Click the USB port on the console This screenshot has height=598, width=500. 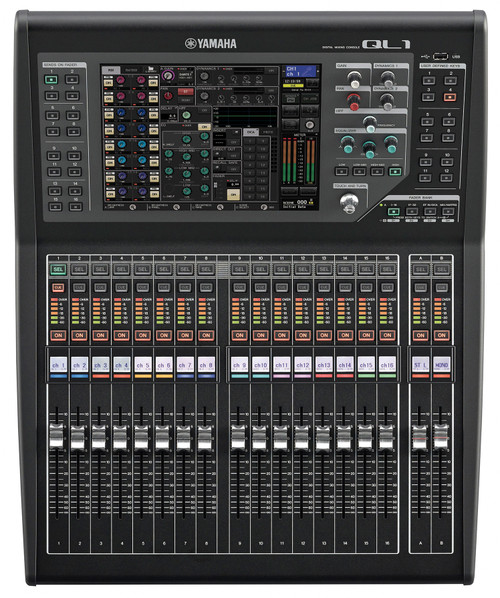click(441, 56)
